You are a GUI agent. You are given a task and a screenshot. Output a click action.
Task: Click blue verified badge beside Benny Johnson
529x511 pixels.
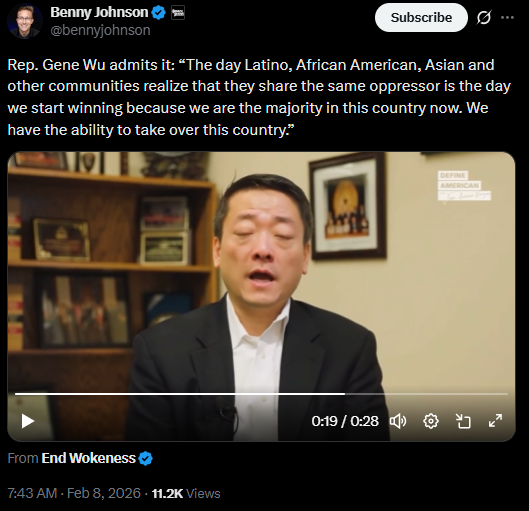coord(159,13)
